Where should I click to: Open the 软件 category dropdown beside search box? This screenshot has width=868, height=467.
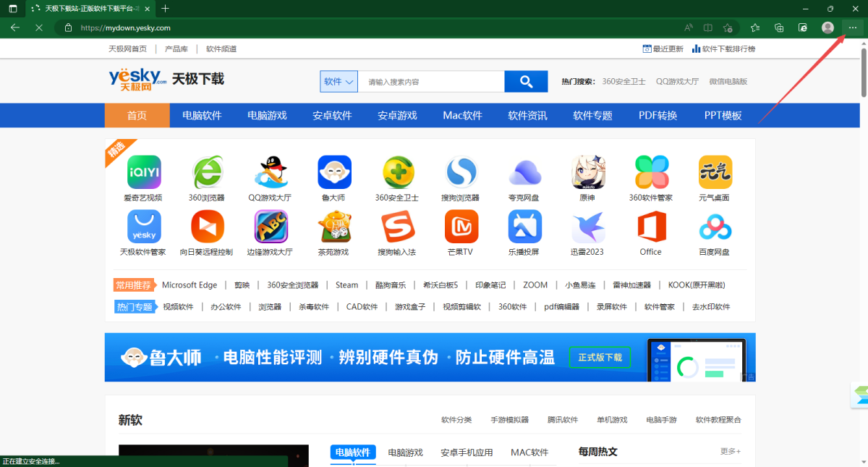click(339, 81)
